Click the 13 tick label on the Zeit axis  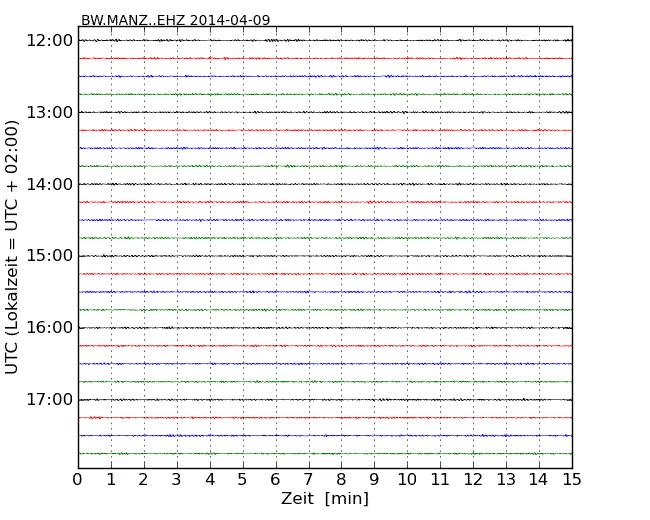coord(506,479)
